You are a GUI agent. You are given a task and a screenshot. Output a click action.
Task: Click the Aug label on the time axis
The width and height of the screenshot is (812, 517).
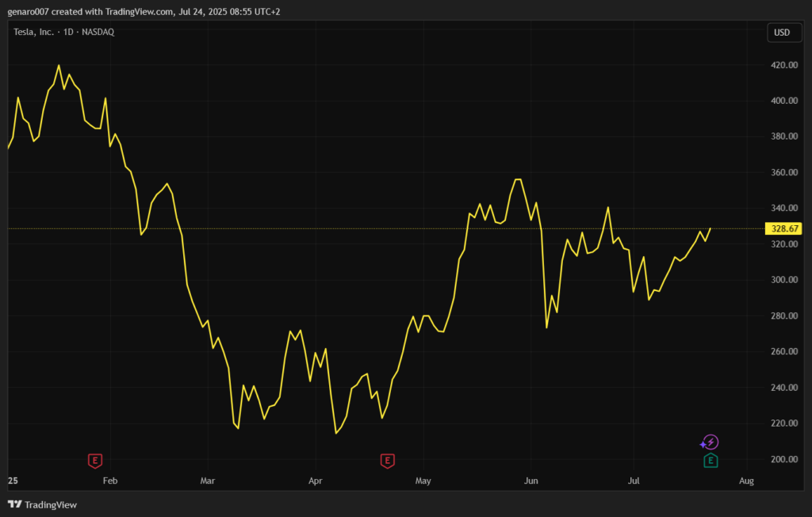(746, 481)
